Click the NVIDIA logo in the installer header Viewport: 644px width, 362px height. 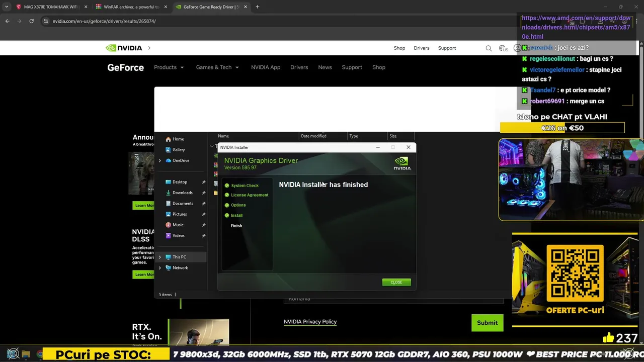(401, 163)
